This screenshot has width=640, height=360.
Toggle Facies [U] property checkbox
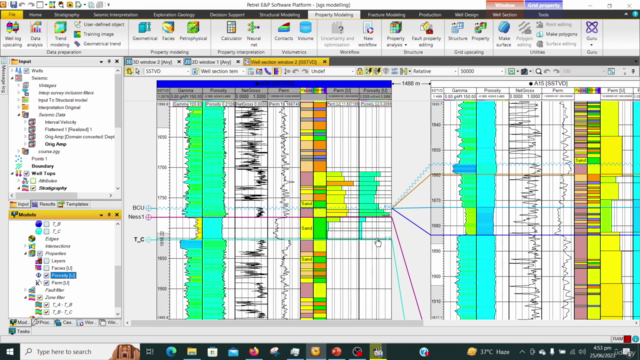click(47, 268)
